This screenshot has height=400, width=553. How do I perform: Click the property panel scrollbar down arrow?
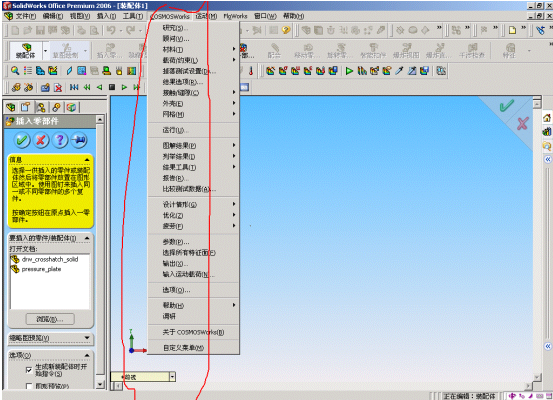100,384
